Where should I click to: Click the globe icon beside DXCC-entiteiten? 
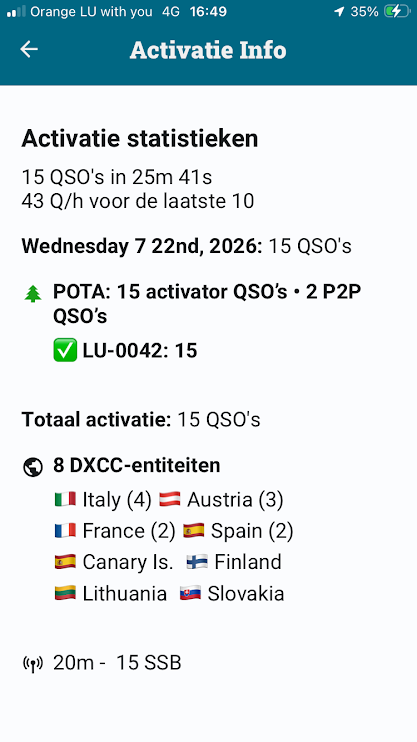(x=33, y=468)
